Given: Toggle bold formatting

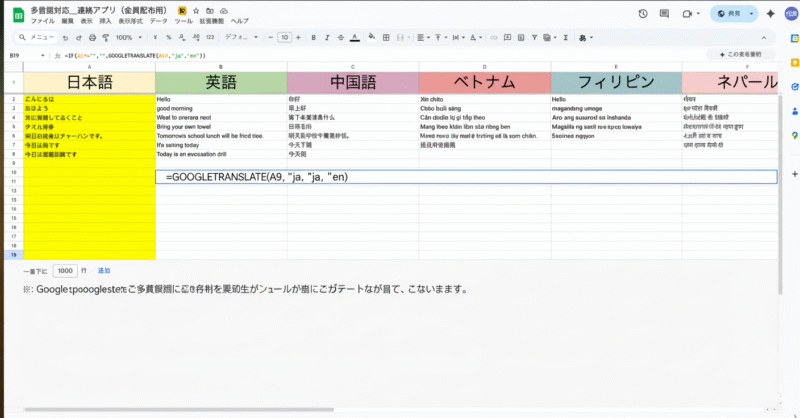Looking at the screenshot, I should (x=313, y=37).
